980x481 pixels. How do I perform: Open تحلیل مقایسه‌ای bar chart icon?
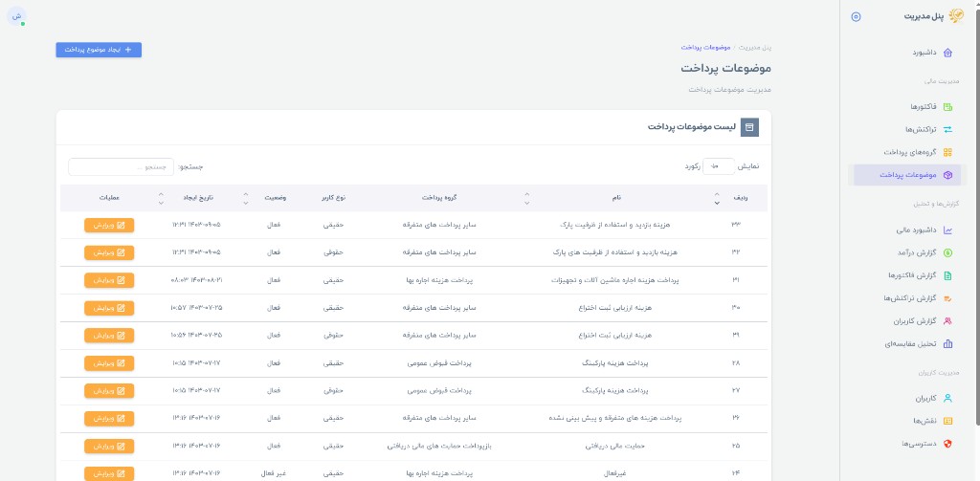[x=947, y=343]
